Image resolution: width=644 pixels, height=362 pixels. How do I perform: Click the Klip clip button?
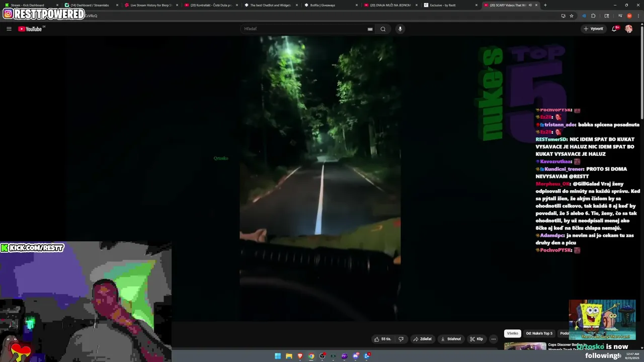(476, 339)
